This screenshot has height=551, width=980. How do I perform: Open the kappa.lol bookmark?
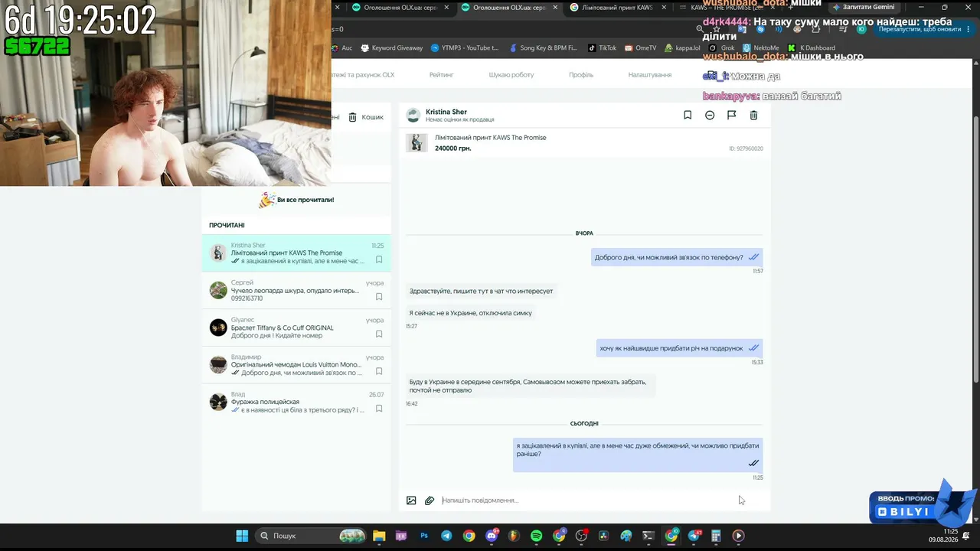682,47
